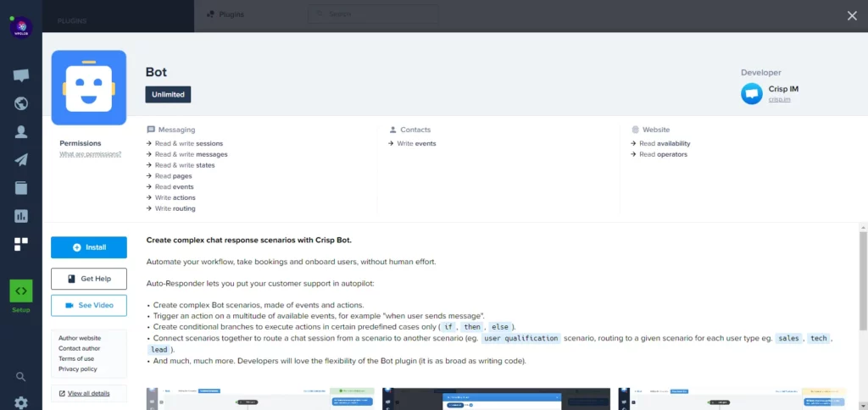Click the Website permissions globe icon
The height and width of the screenshot is (410, 868).
pyautogui.click(x=635, y=130)
